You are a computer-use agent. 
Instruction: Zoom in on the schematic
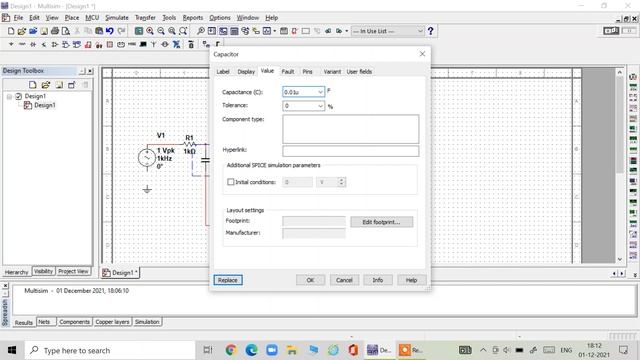click(150, 31)
